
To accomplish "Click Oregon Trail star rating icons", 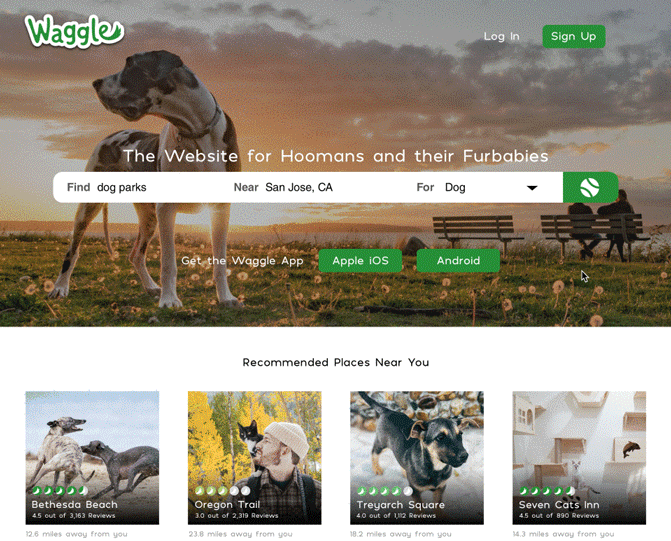I will click(223, 490).
